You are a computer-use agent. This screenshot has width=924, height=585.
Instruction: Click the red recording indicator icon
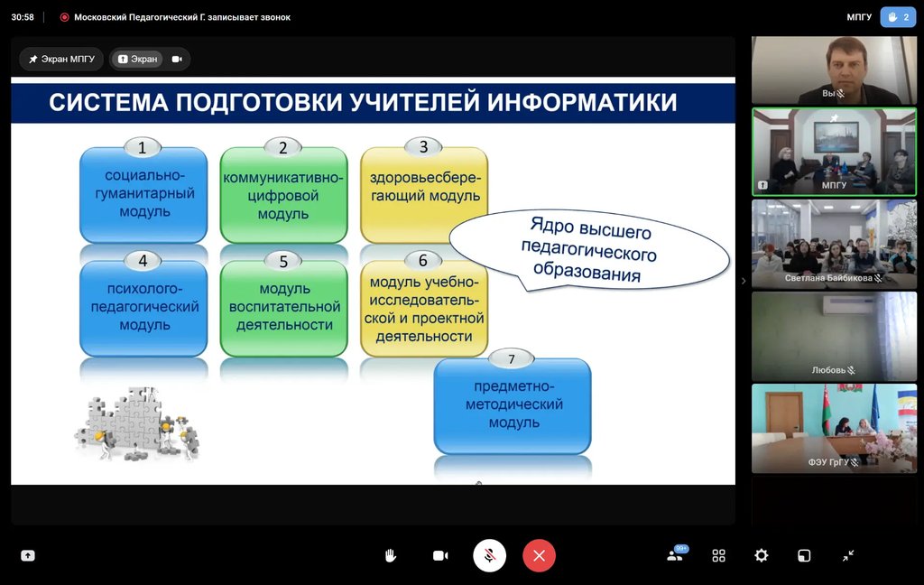point(64,17)
